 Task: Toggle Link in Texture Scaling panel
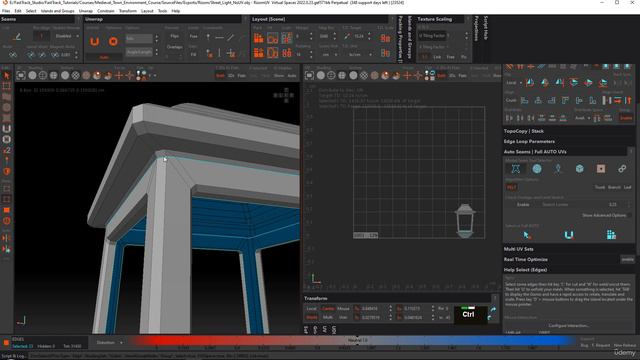pyautogui.click(x=437, y=57)
